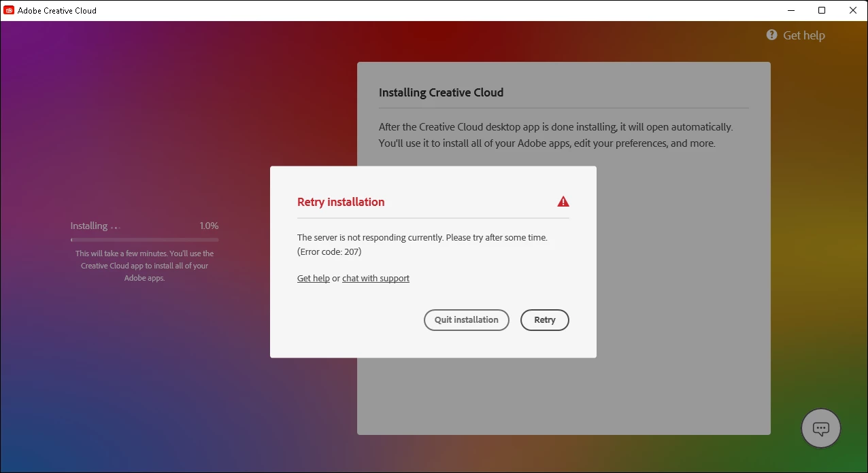Click the Adobe Creative Cloud title icon
This screenshot has width=868, height=473.
tap(9, 10)
